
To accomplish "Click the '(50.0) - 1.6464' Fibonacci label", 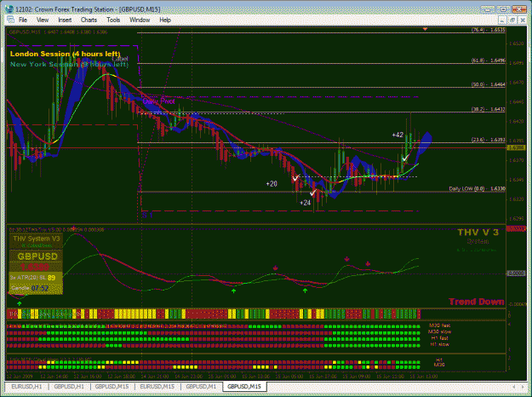I will pos(488,84).
